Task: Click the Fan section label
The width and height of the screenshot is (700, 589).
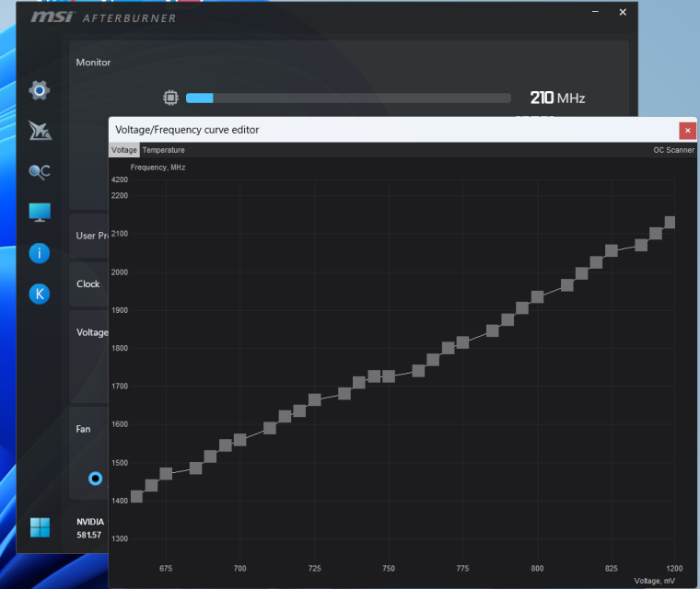Action: coord(83,429)
